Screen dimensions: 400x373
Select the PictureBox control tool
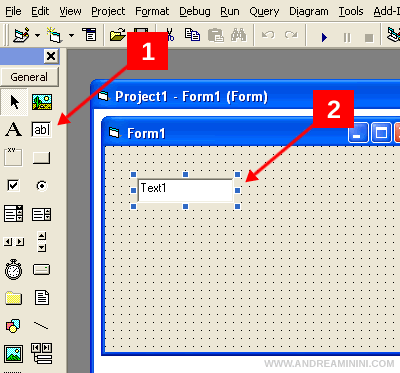pos(42,102)
